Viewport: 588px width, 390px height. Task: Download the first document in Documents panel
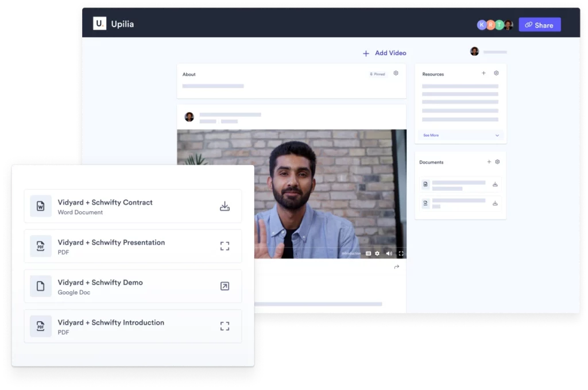[x=495, y=184]
